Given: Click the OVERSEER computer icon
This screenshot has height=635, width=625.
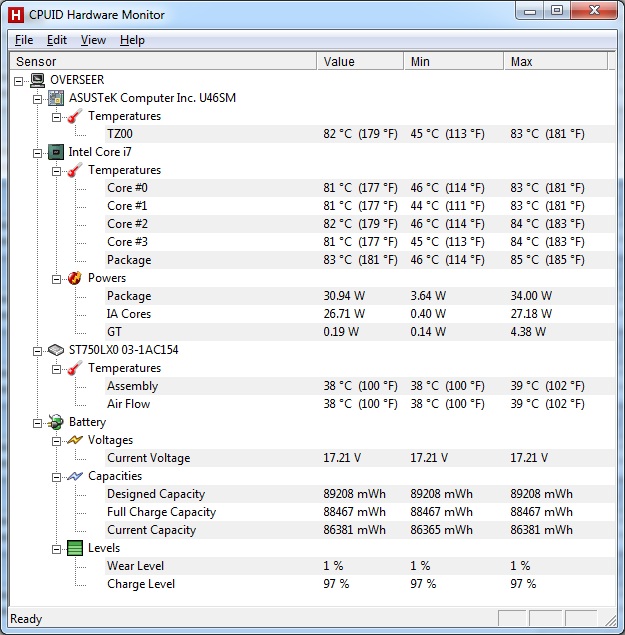Looking at the screenshot, I should (38, 80).
